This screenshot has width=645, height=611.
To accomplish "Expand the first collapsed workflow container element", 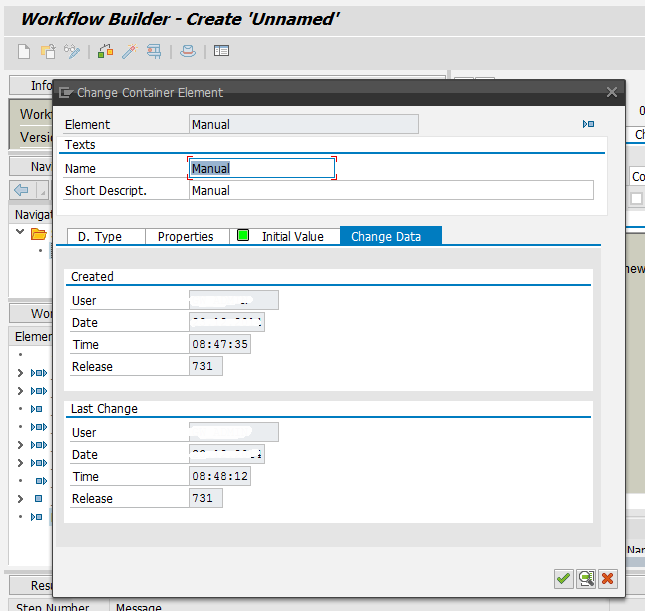I will coord(21,373).
